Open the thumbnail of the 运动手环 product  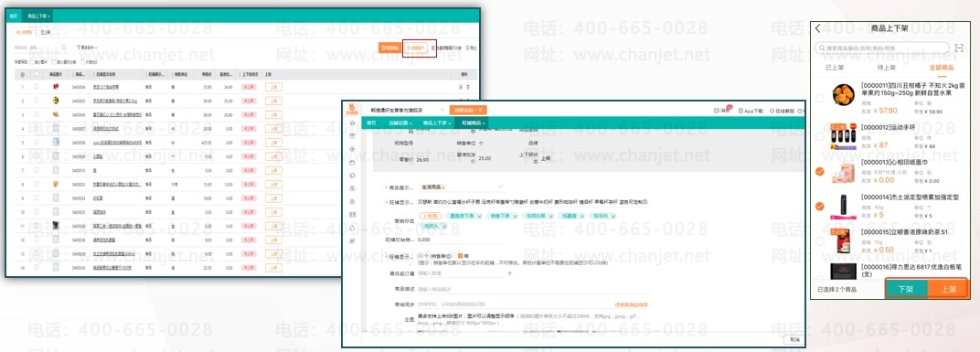point(844,135)
